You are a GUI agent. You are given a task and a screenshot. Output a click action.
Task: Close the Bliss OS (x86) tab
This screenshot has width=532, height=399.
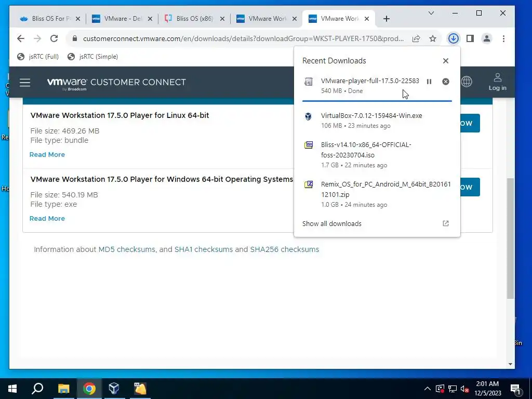222,19
